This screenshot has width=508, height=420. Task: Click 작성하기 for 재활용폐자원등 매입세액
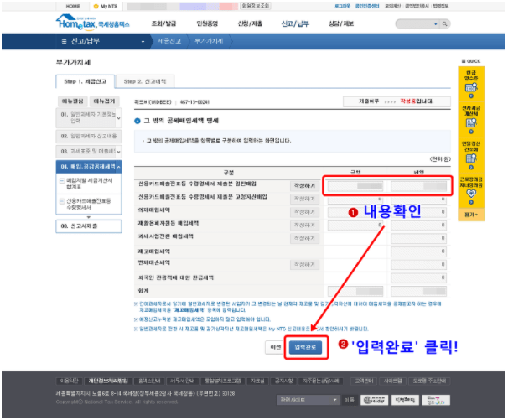click(304, 226)
